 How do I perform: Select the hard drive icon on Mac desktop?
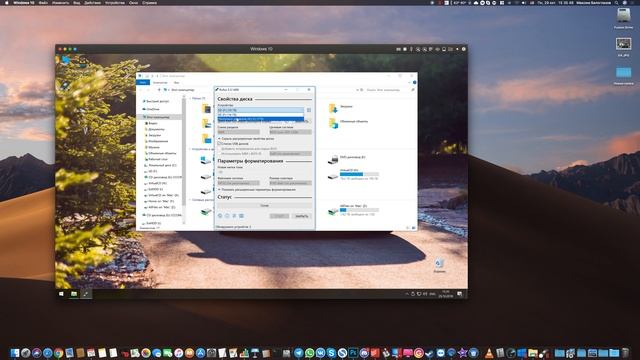click(x=623, y=16)
